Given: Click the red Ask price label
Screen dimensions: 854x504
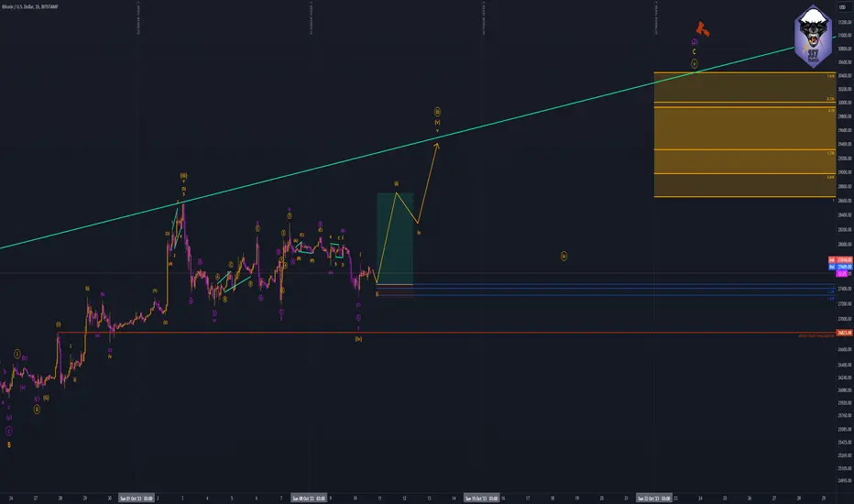Looking at the screenshot, I should pos(840,260).
